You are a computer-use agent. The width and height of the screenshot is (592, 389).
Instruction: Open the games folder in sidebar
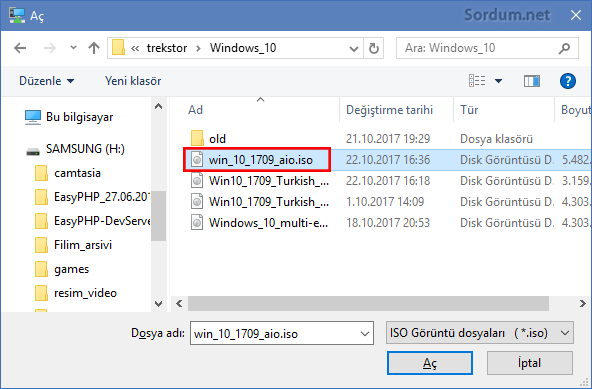tap(71, 269)
